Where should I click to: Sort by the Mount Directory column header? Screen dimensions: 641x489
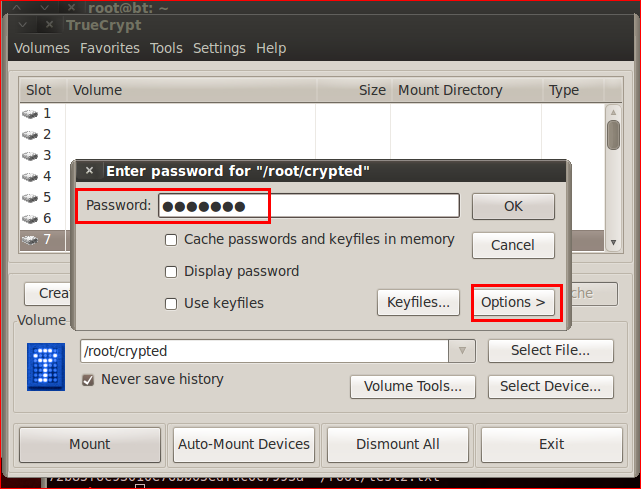coord(467,90)
